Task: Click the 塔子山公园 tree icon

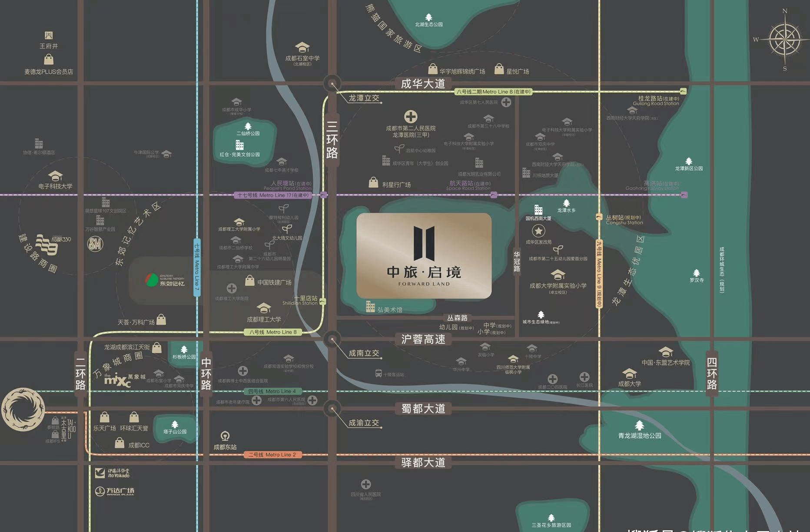Action: click(175, 424)
